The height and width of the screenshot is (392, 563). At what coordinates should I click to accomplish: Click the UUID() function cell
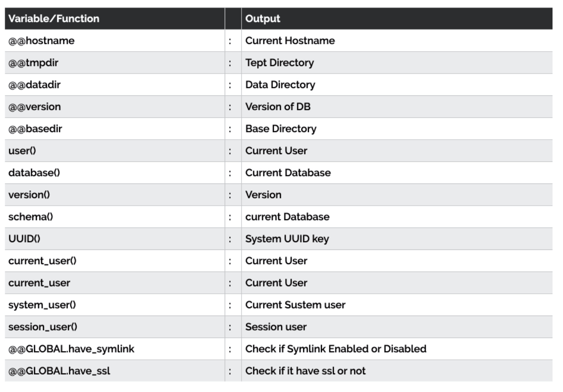pyautogui.click(x=115, y=239)
